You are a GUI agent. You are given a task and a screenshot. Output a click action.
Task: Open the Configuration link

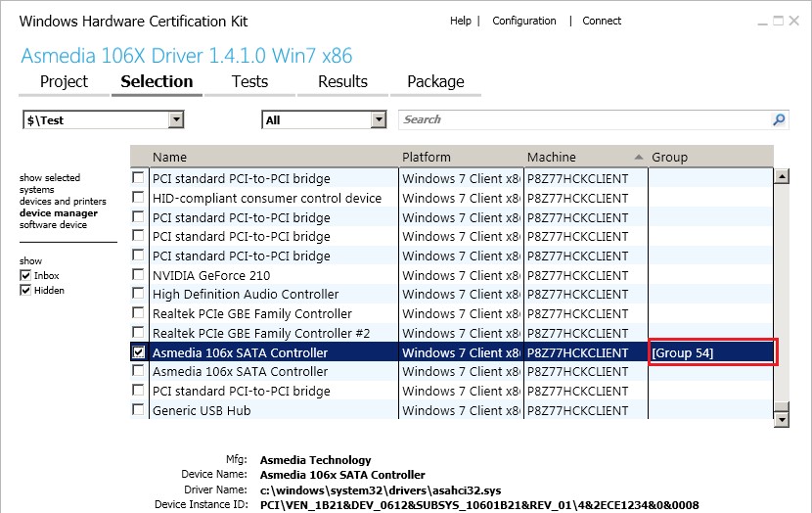click(x=524, y=21)
